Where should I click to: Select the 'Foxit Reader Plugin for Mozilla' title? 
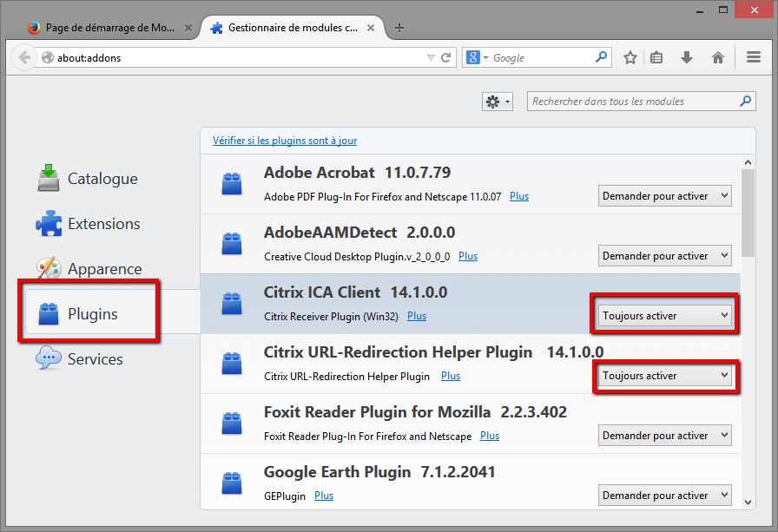click(x=377, y=412)
